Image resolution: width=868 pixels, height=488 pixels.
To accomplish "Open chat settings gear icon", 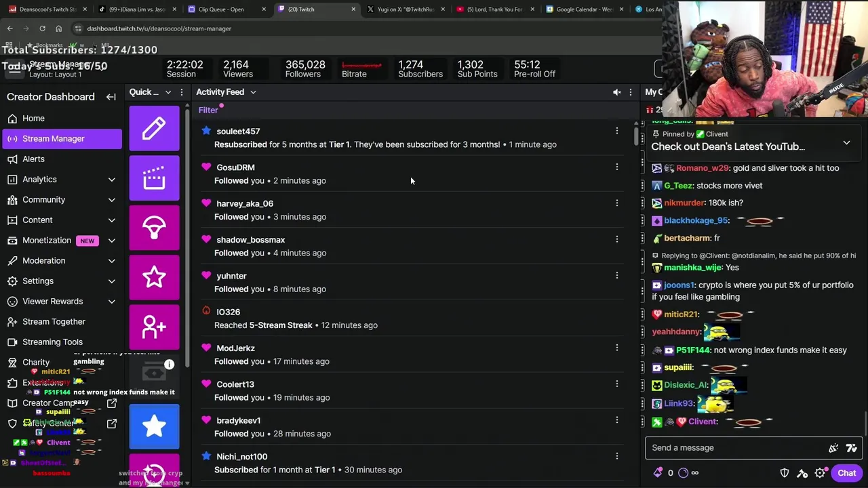I will click(820, 473).
